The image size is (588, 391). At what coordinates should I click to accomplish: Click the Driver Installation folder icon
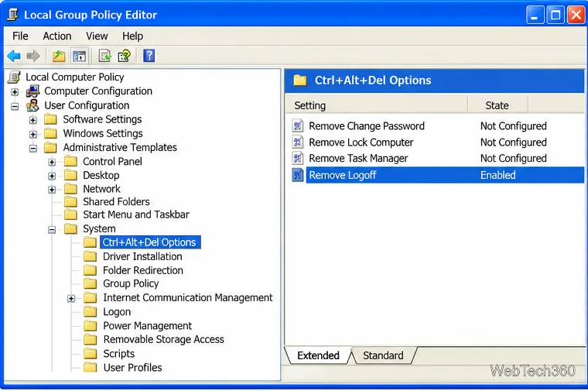(x=90, y=256)
